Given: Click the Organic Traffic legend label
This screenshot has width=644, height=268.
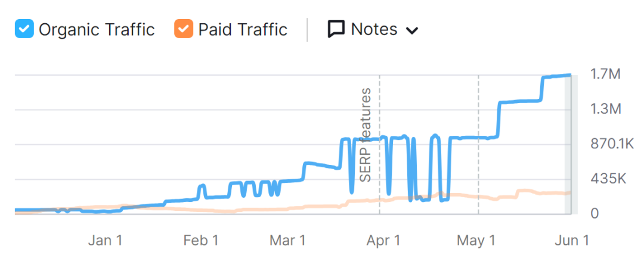Looking at the screenshot, I should pos(97,30).
